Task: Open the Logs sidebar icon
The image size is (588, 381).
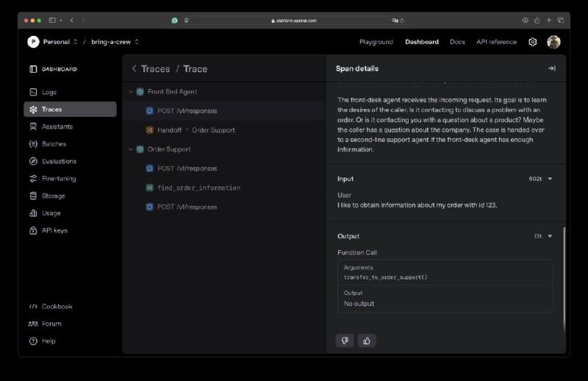Action: 33,92
